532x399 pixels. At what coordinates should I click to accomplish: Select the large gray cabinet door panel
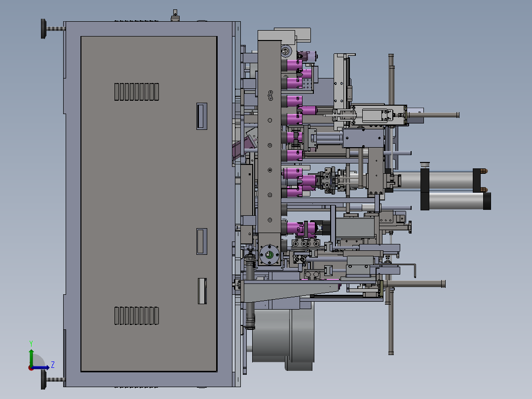(x=149, y=204)
